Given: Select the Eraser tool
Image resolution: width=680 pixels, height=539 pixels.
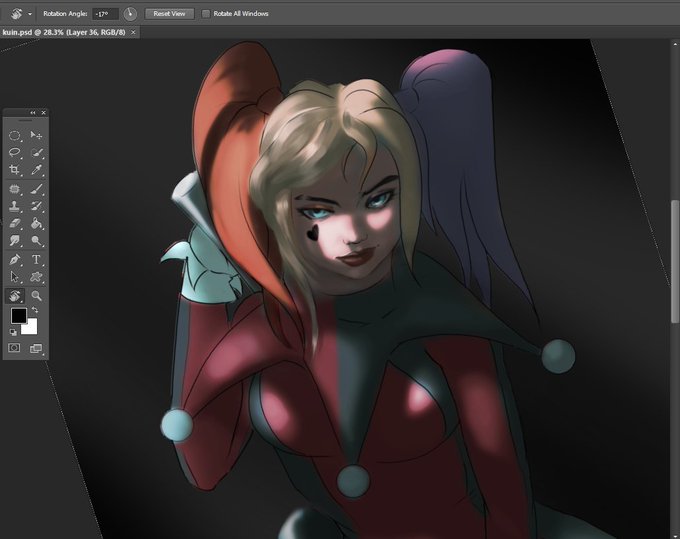Looking at the screenshot, I should point(15,223).
